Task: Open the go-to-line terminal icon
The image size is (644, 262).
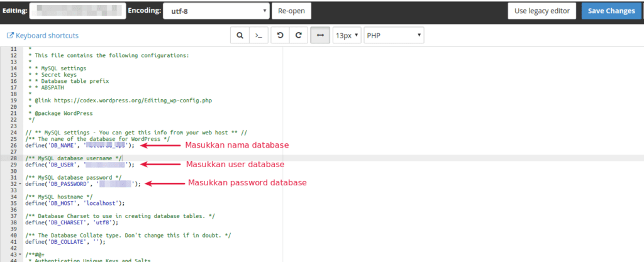Action: (257, 36)
